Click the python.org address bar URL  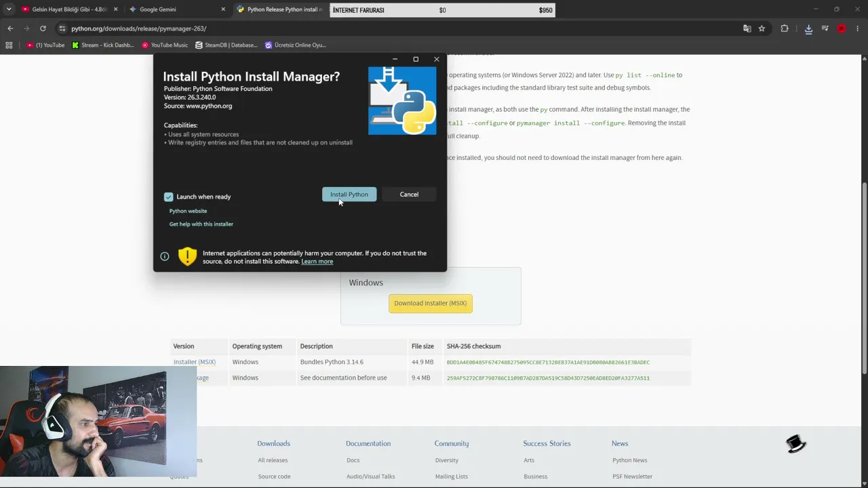[139, 28]
